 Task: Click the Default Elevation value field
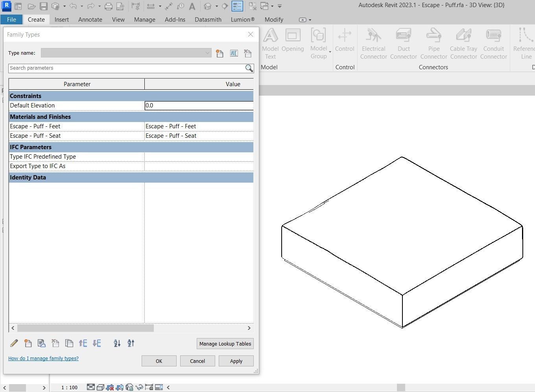click(x=199, y=105)
